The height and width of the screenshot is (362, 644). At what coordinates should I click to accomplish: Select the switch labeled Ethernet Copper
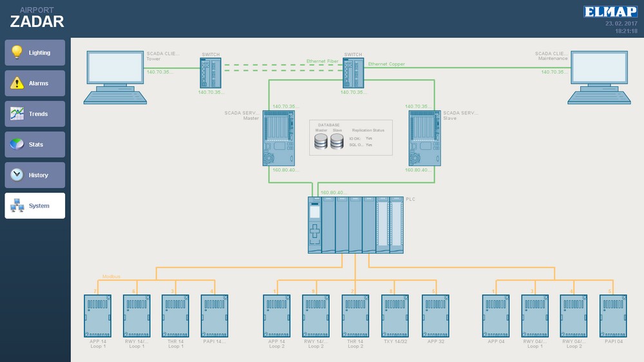353,73
